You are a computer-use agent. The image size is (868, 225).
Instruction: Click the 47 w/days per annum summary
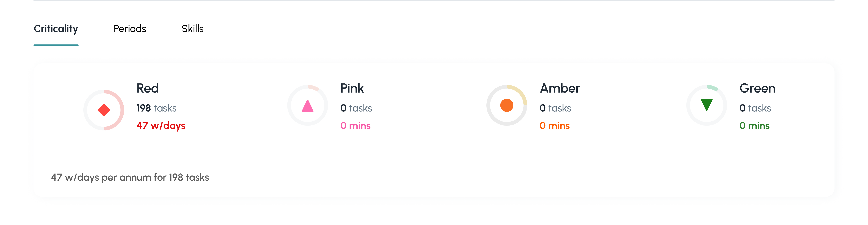(130, 177)
